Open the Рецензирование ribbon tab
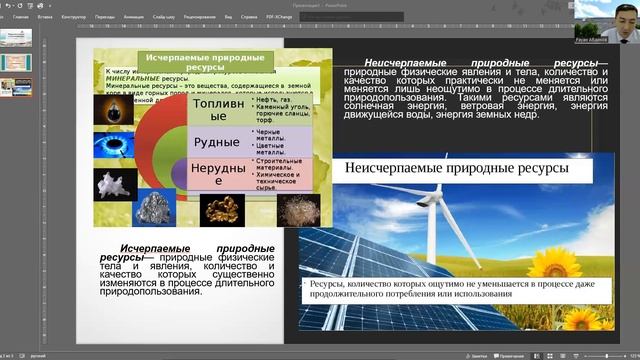Image resolution: width=640 pixels, height=360 pixels. tap(199, 17)
